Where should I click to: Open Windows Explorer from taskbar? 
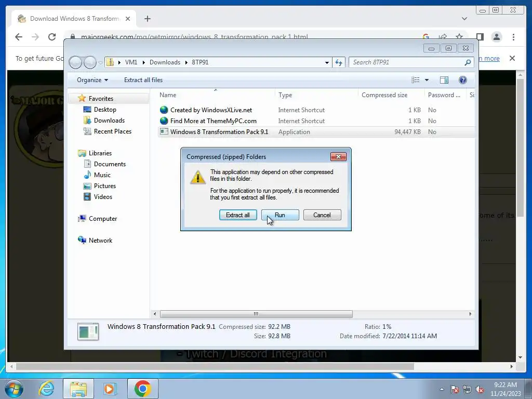coord(78,389)
